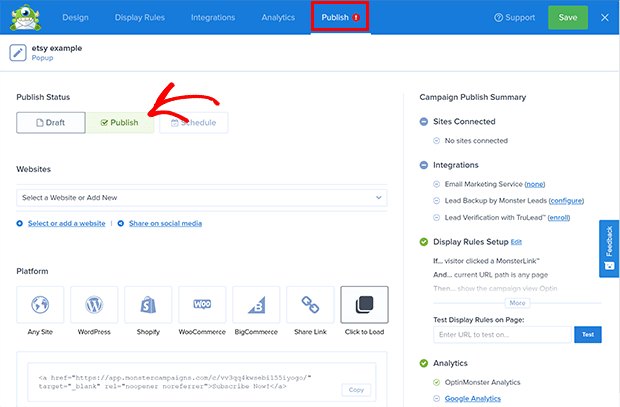620x407 pixels.
Task: Choose the WordPress platform icon
Action: point(94,305)
